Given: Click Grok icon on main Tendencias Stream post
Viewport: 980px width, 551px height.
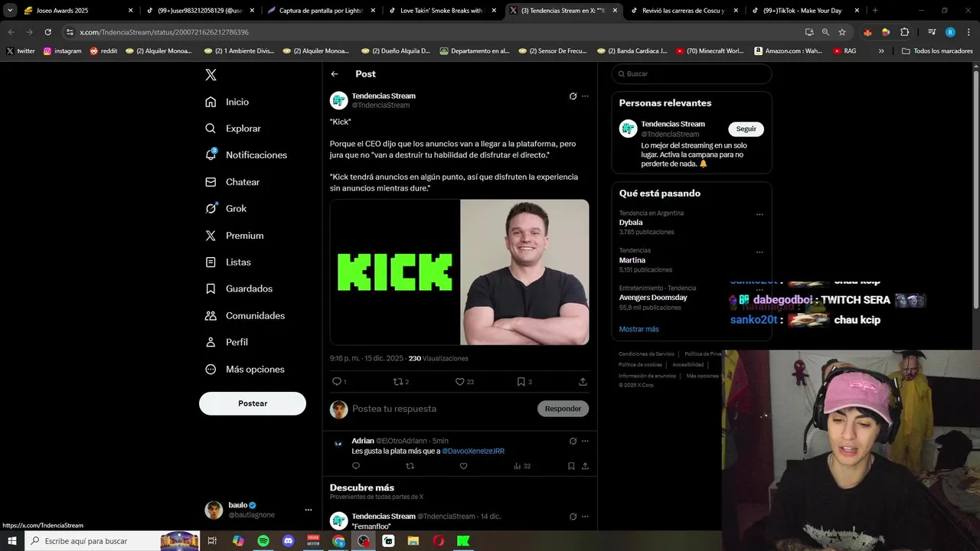Looking at the screenshot, I should [x=573, y=96].
